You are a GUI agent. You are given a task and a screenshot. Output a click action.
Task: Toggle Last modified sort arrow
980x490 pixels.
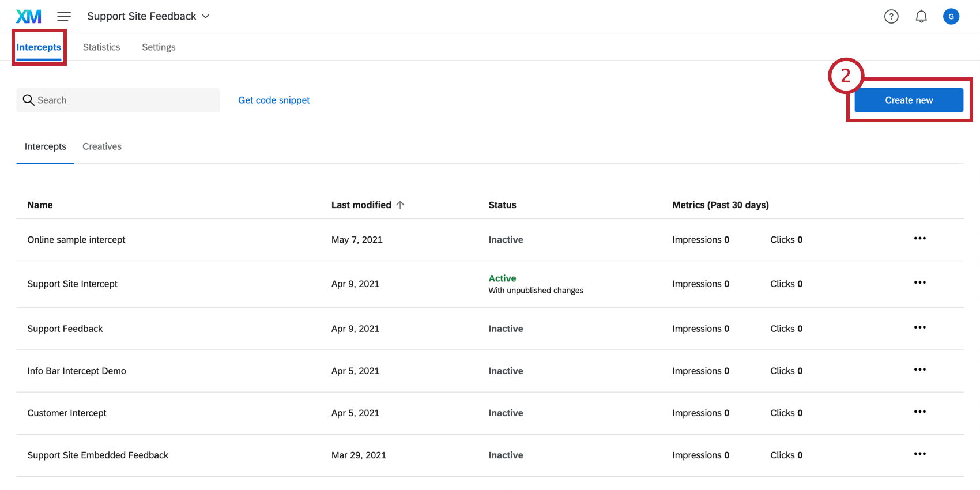[400, 205]
